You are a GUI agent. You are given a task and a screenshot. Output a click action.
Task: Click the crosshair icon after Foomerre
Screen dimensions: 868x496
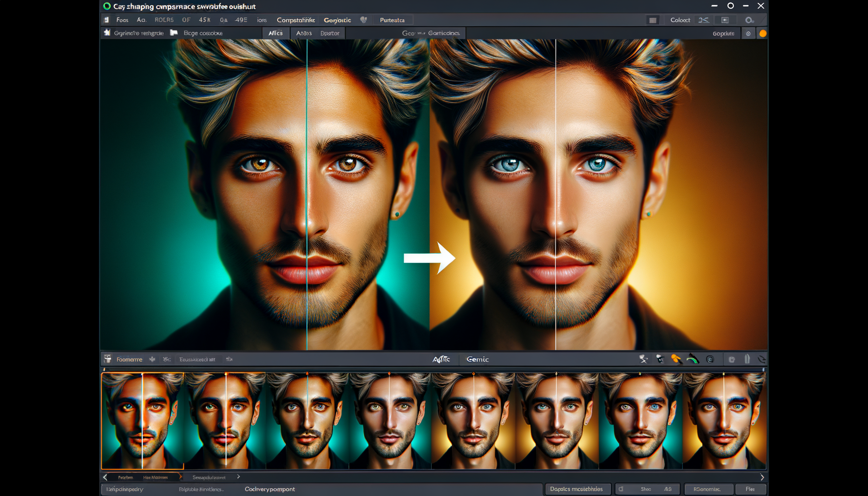point(152,359)
